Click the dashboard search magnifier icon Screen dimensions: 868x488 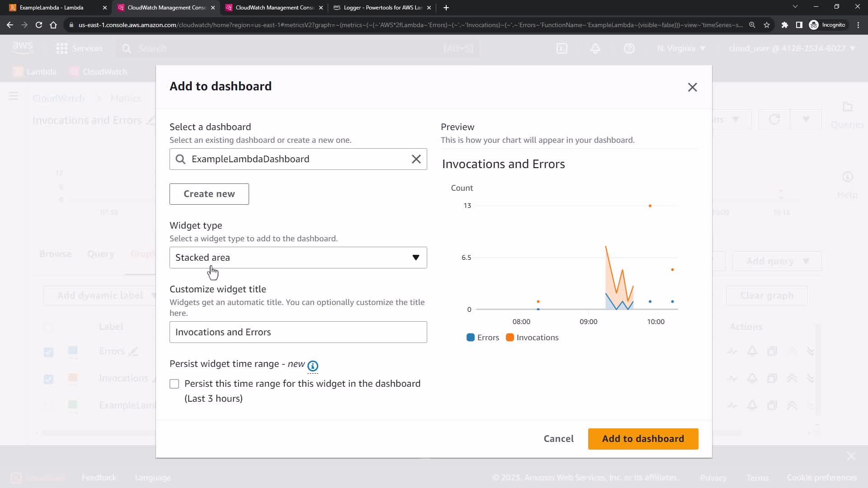tap(180, 159)
